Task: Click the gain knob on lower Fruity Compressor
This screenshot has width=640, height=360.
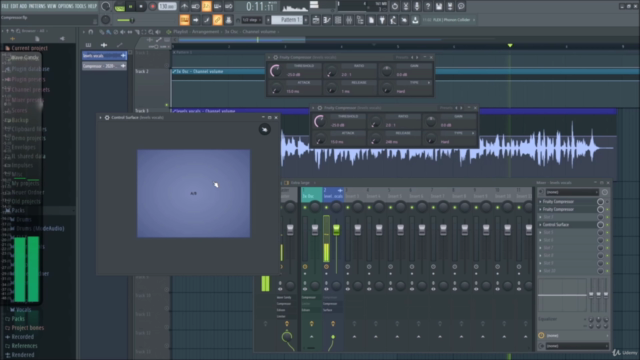Action: coord(431,121)
